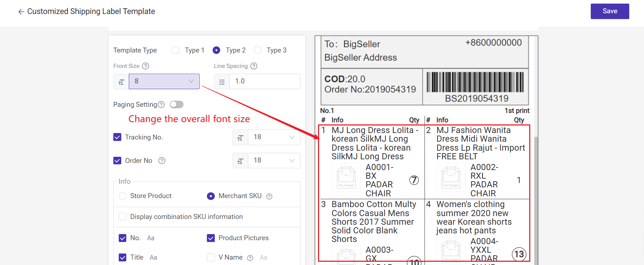The width and height of the screenshot is (644, 265).
Task: Open the Tracking No. font size dropdown
Action: tap(274, 137)
